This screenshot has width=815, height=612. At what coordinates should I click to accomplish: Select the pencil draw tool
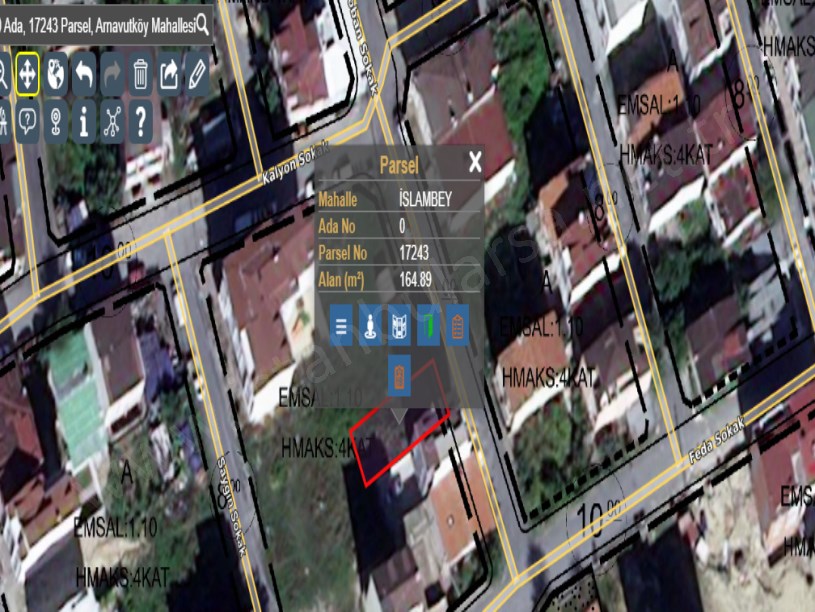coord(197,75)
